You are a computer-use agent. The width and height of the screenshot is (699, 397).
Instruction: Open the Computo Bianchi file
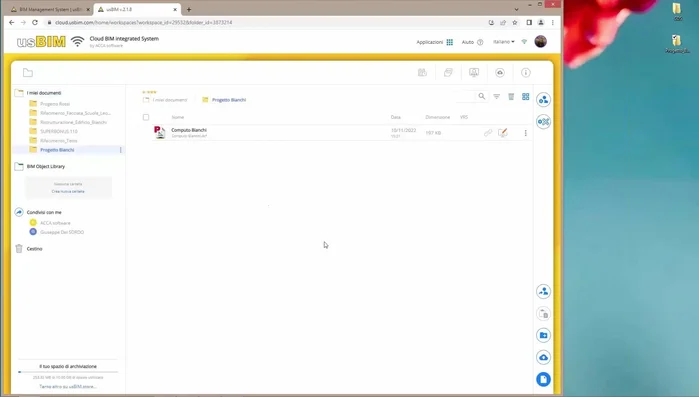(x=189, y=130)
